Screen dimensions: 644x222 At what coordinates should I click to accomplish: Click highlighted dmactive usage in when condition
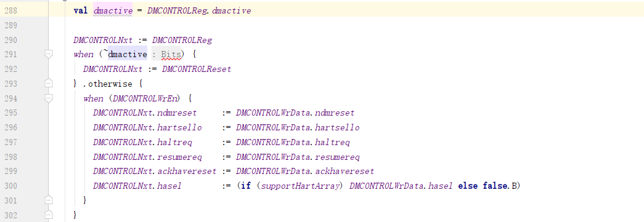[128, 54]
